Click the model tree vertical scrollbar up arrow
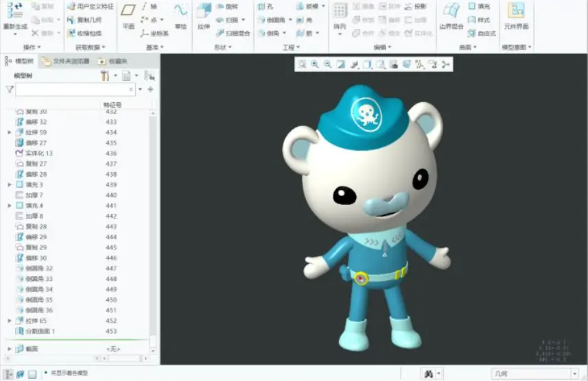 [153, 113]
